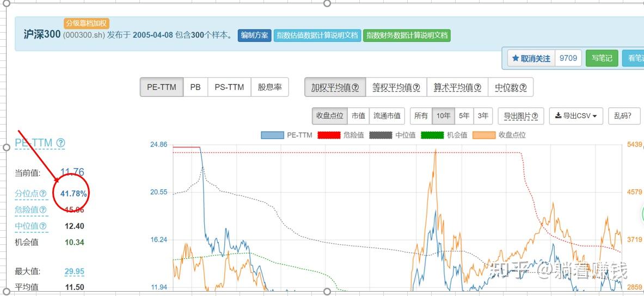This screenshot has width=644, height=296.
Task: Click the 沪深300 index title
Action: 42,34
